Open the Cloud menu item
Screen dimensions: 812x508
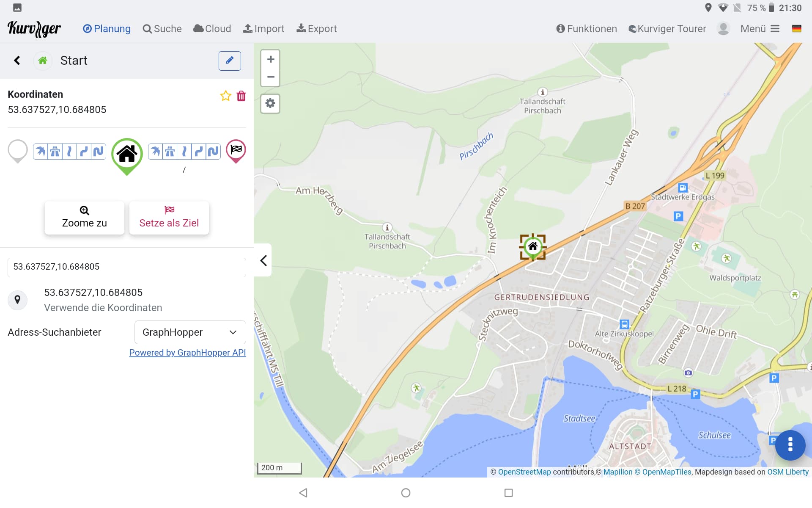[x=212, y=29]
